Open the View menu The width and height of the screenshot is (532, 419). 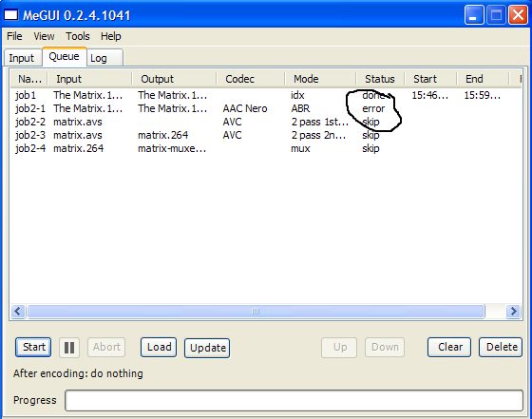(x=44, y=36)
